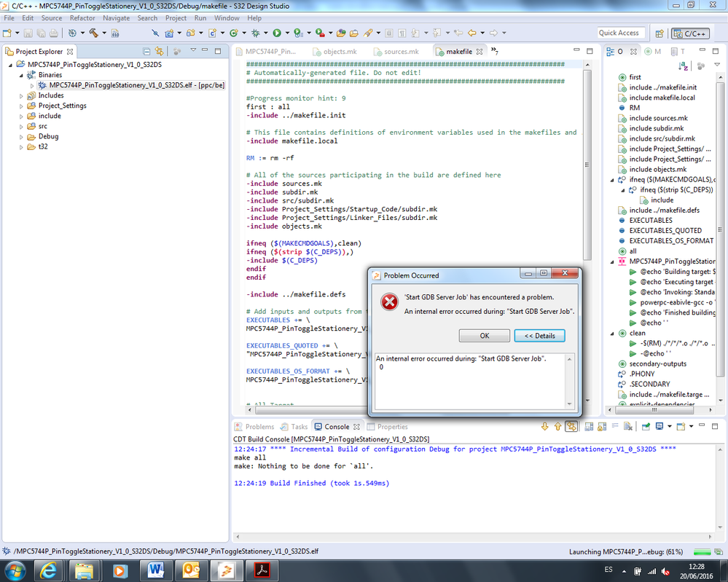Open the Debug icon dropdown arrow
This screenshot has height=582, width=728.
265,33
